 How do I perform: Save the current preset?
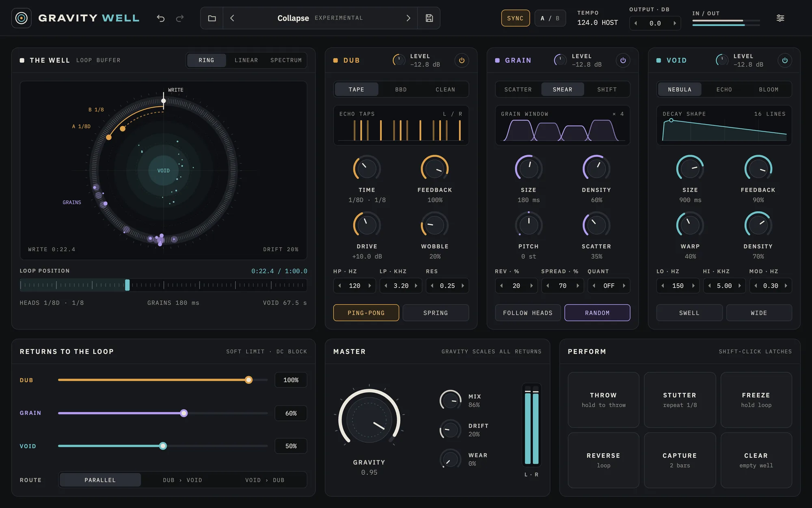coord(429,18)
